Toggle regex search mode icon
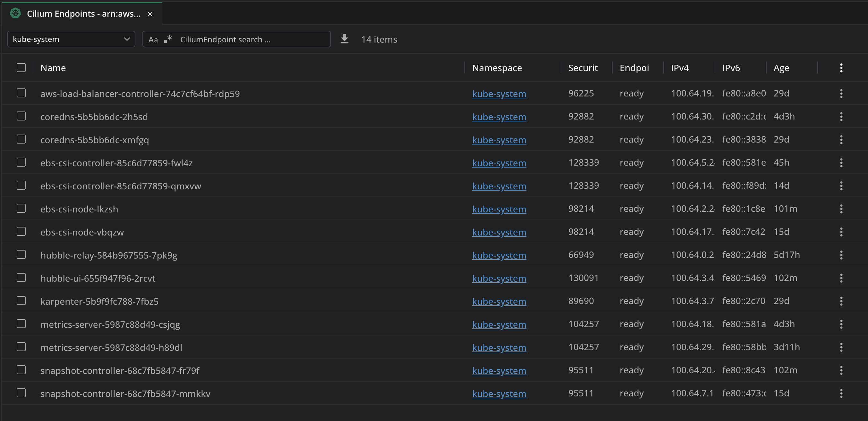This screenshot has height=421, width=868. click(168, 39)
